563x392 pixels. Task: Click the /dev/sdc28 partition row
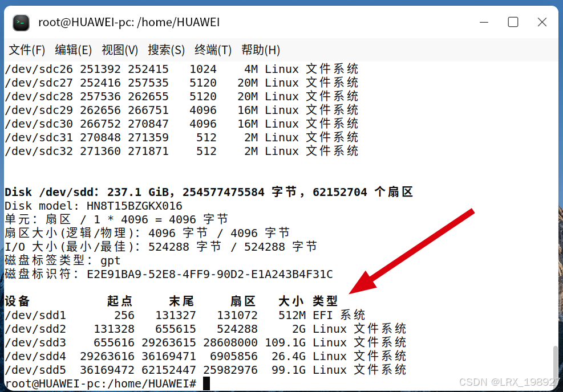[x=181, y=96]
